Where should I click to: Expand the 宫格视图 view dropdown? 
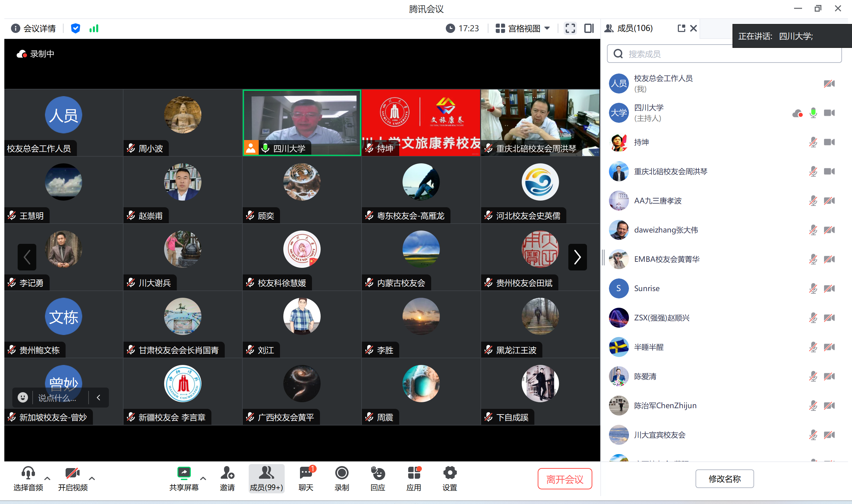click(523, 29)
